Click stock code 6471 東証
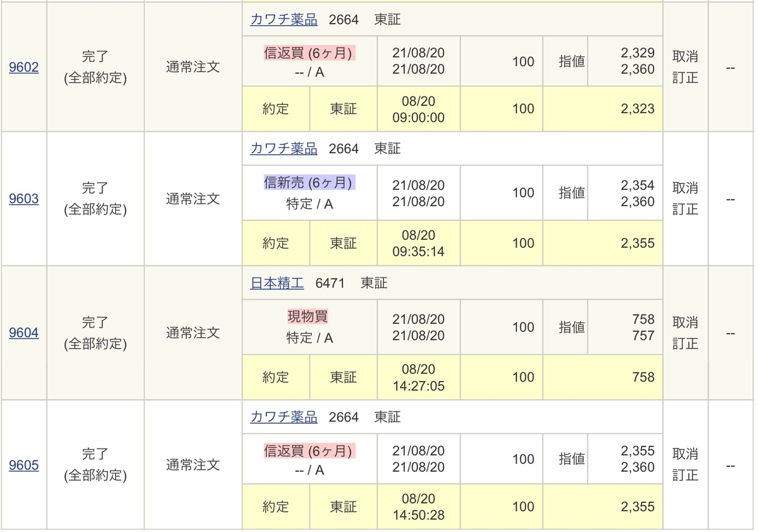 pyautogui.click(x=351, y=283)
